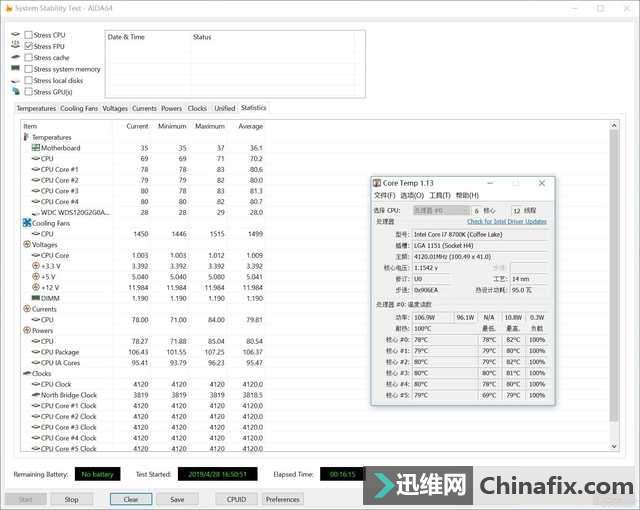Enable the Stress cache checkbox
The height and width of the screenshot is (510, 640).
[x=28, y=58]
